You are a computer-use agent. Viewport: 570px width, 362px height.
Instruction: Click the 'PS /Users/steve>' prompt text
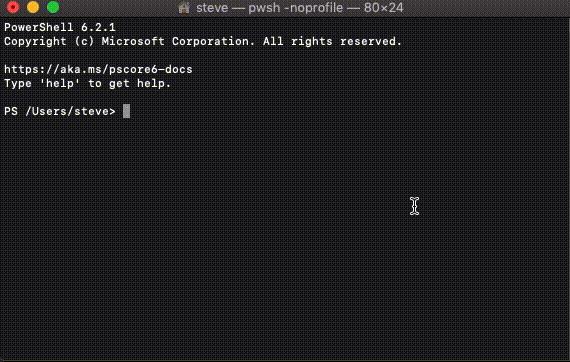pyautogui.click(x=60, y=111)
